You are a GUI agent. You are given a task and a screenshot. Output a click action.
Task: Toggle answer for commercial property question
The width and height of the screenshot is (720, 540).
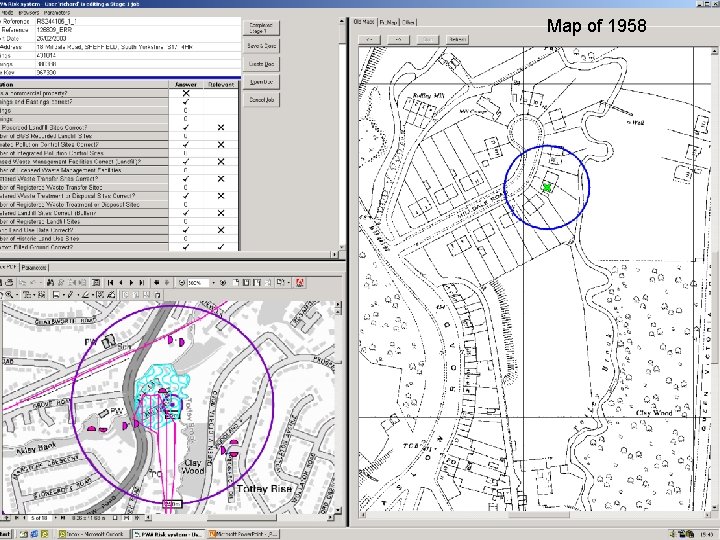pos(186,93)
